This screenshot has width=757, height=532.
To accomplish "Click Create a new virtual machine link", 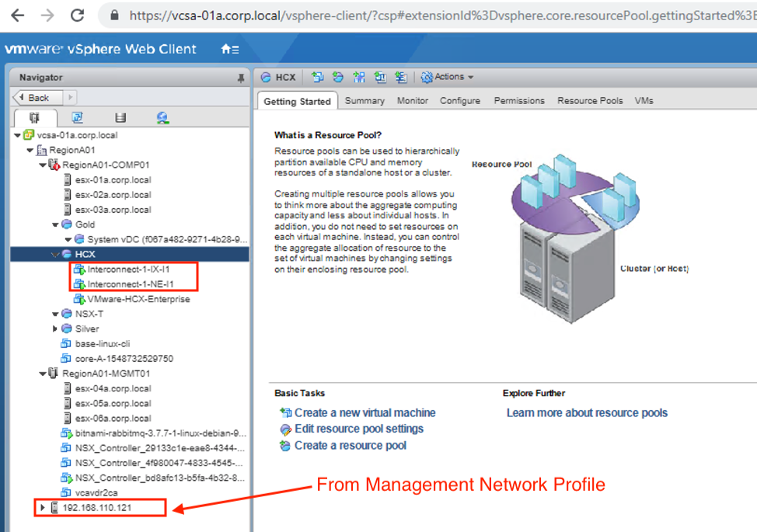I will point(365,413).
